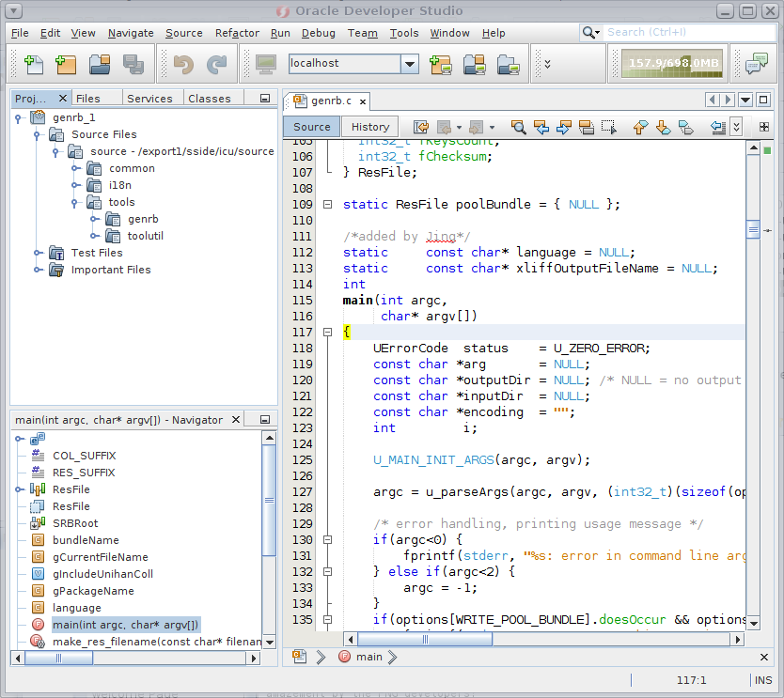
Task: Collapse the tools folder in project tree
Action: point(75,202)
